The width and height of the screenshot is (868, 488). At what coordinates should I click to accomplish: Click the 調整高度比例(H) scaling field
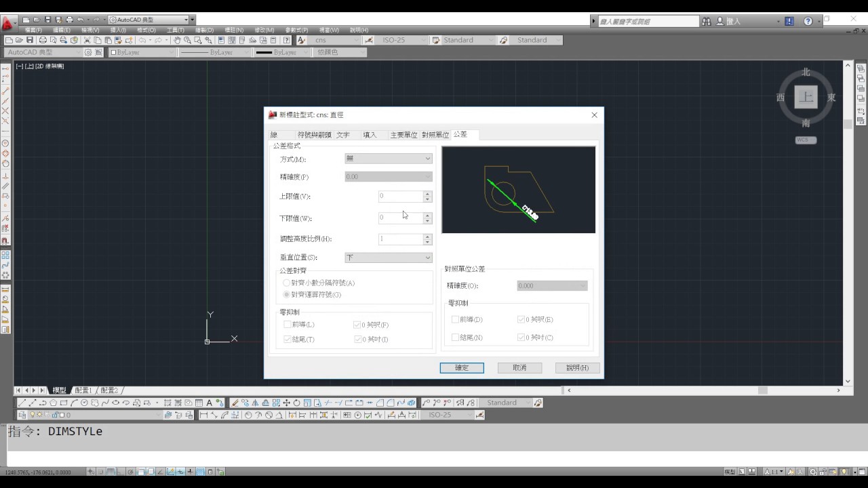click(401, 239)
